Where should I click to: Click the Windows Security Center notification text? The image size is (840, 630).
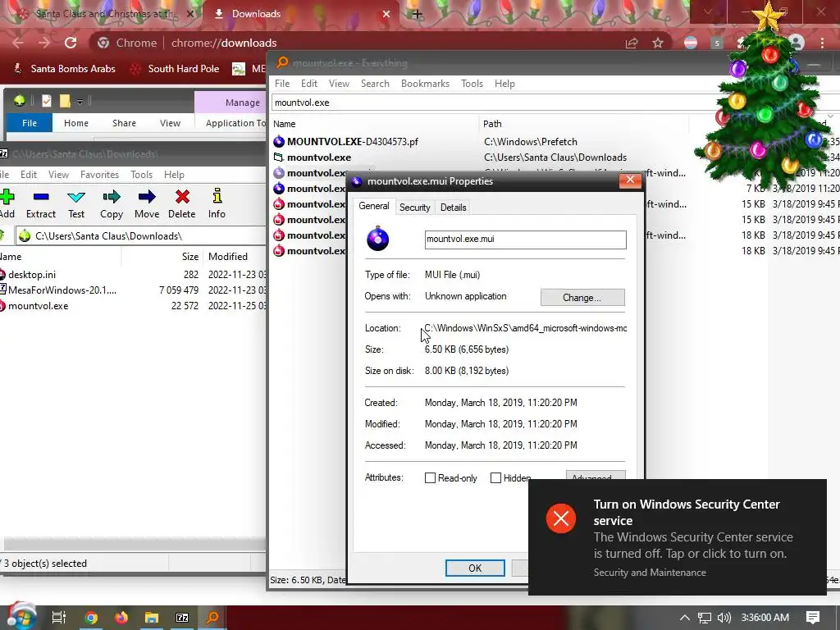(x=693, y=546)
